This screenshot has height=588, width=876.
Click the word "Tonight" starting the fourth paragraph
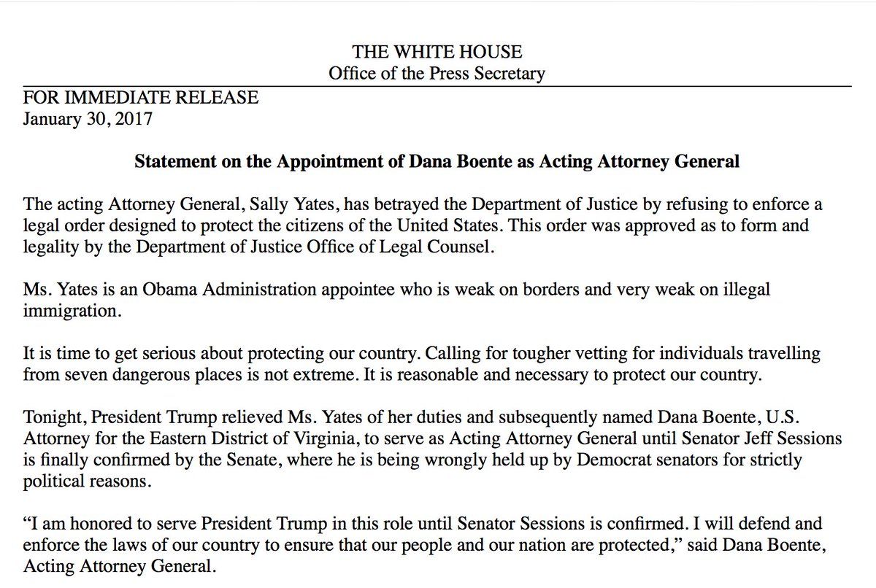pos(50,418)
